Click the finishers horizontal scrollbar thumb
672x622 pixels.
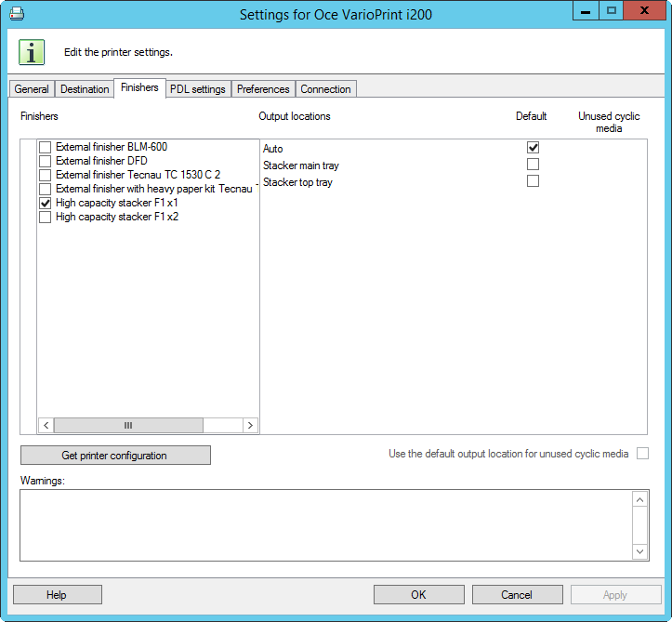[x=128, y=425]
